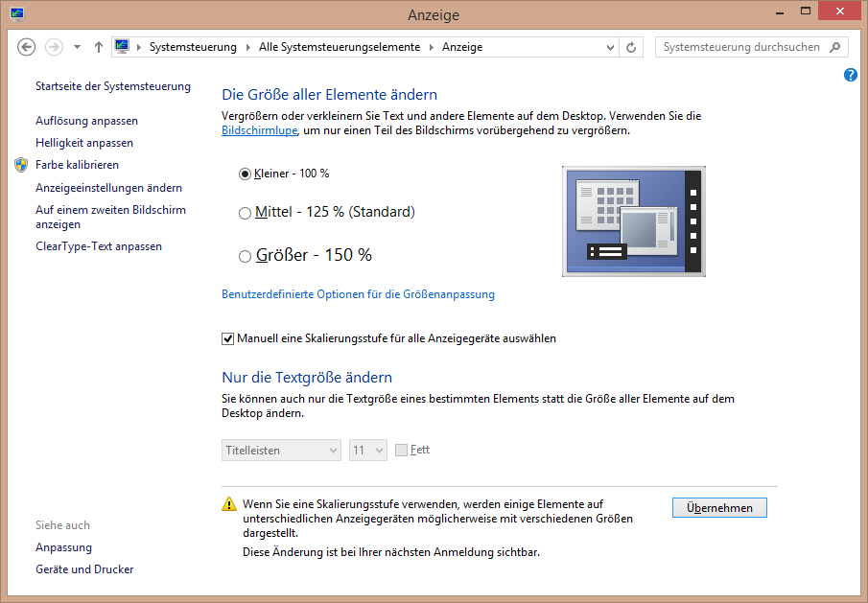
Task: Go up one folder level
Action: point(99,47)
